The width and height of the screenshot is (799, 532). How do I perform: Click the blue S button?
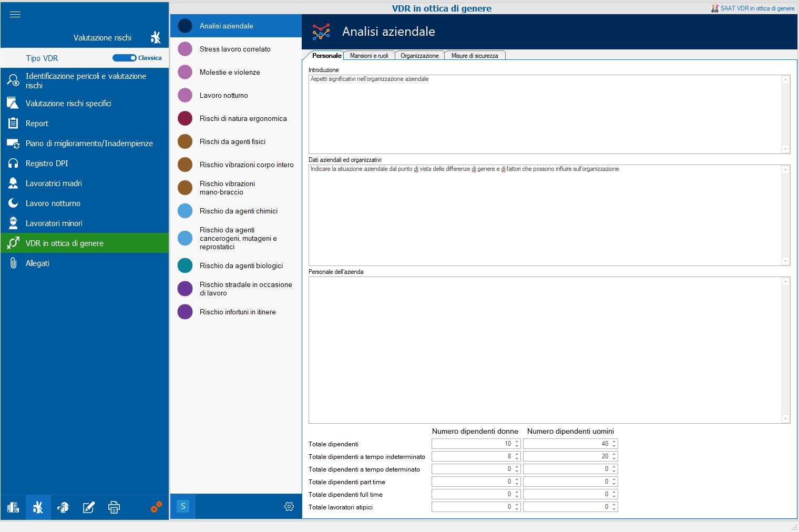(x=183, y=506)
